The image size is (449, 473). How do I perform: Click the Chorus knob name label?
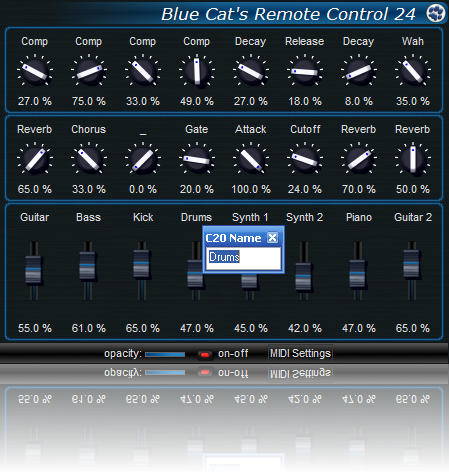click(x=89, y=129)
